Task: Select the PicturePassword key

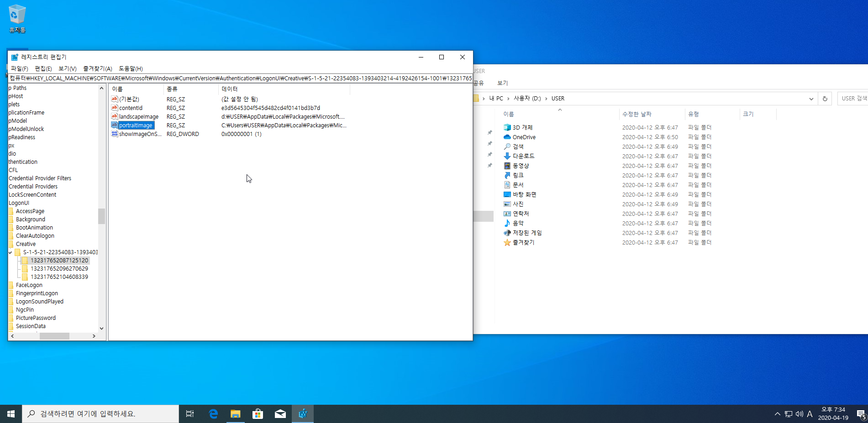Action: (x=36, y=318)
